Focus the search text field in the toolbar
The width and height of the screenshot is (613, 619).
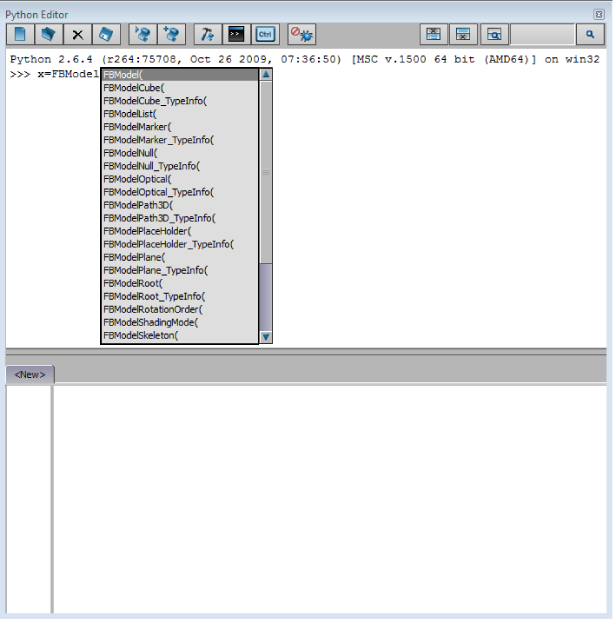542,34
